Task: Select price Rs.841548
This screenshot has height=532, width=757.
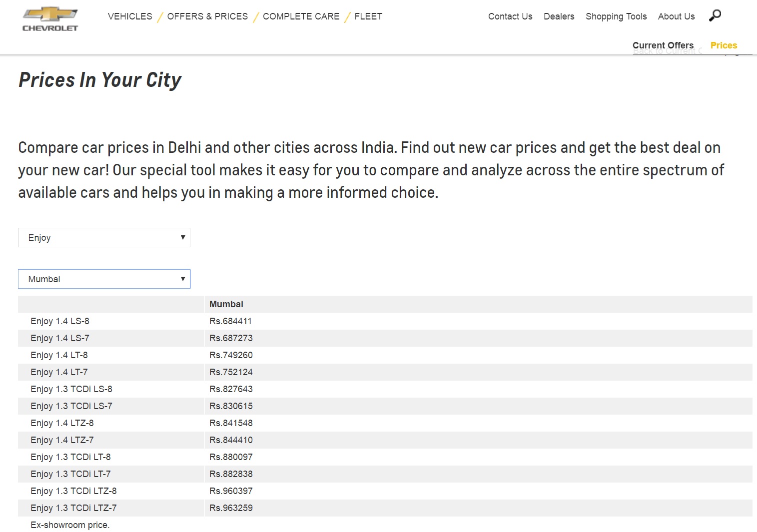Action: pyautogui.click(x=231, y=423)
